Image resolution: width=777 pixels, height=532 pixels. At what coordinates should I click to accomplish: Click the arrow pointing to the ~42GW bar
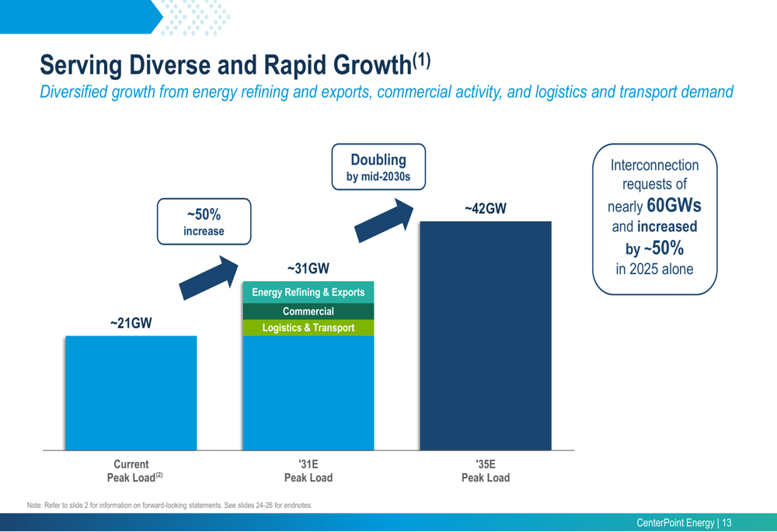point(385,221)
